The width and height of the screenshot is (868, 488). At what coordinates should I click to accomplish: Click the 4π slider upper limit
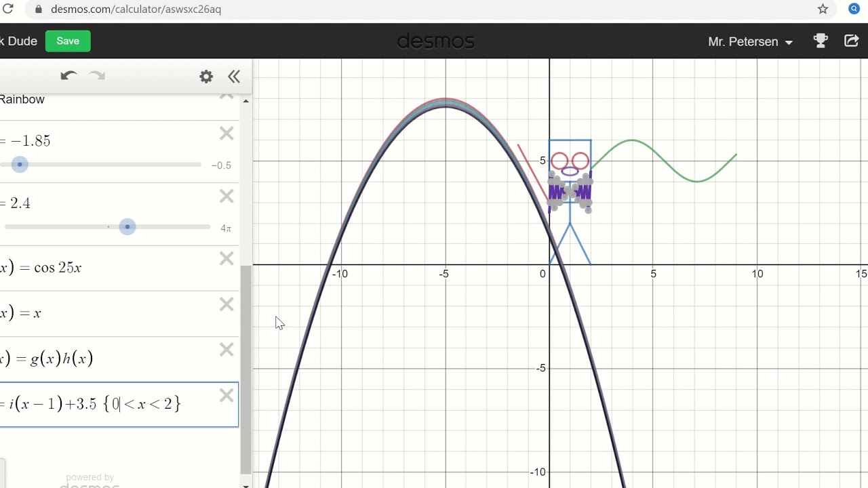click(226, 228)
